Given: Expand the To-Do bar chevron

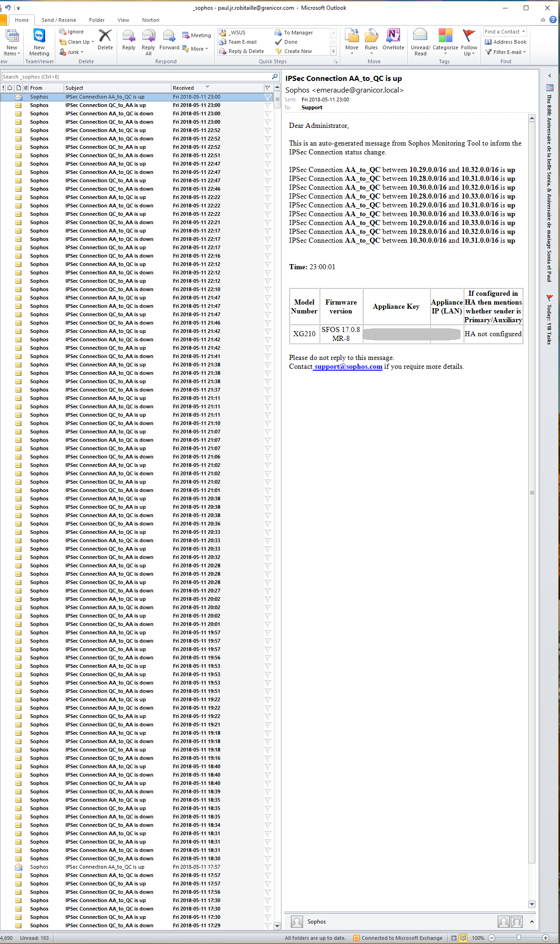Looking at the screenshot, I should coord(549,76).
